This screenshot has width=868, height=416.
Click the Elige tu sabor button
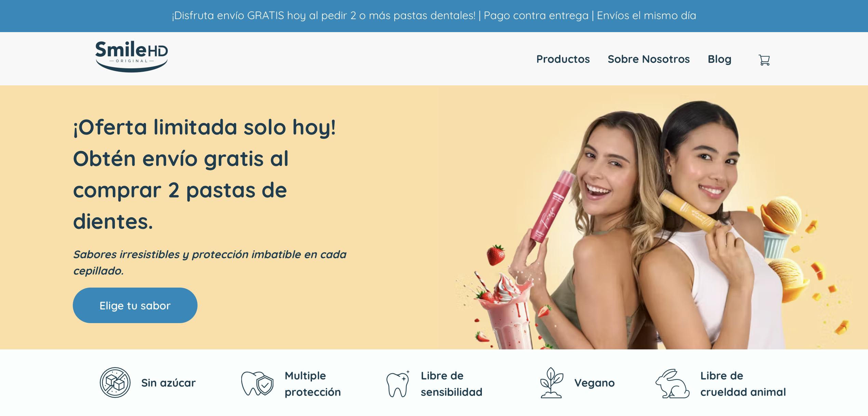(135, 305)
